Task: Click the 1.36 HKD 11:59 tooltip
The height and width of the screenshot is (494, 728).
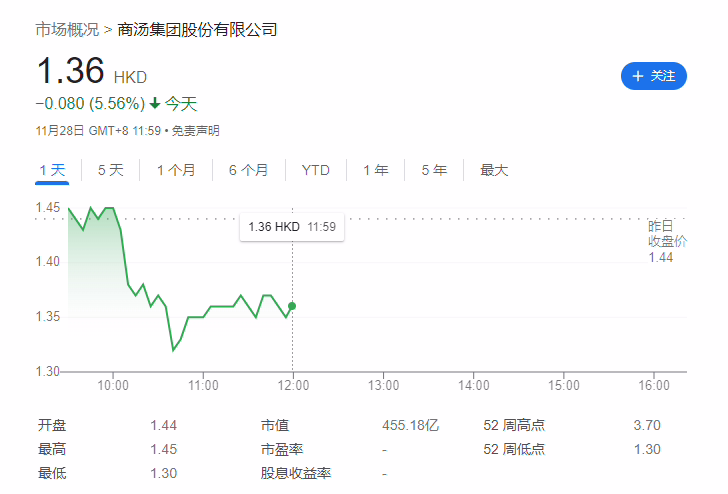Action: [292, 227]
